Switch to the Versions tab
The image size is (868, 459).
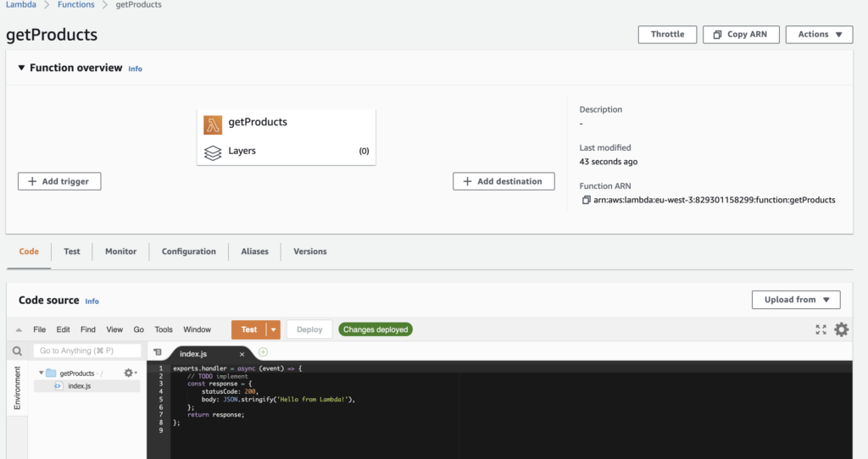point(310,251)
